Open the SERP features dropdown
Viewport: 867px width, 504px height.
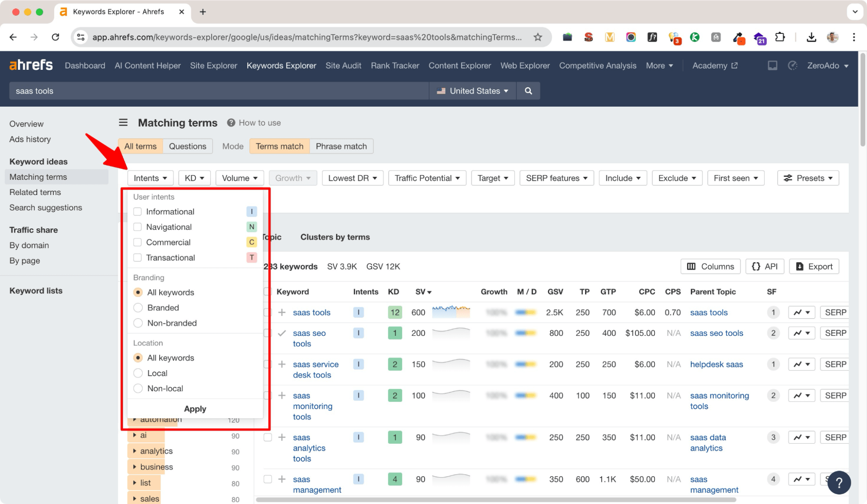pyautogui.click(x=556, y=178)
